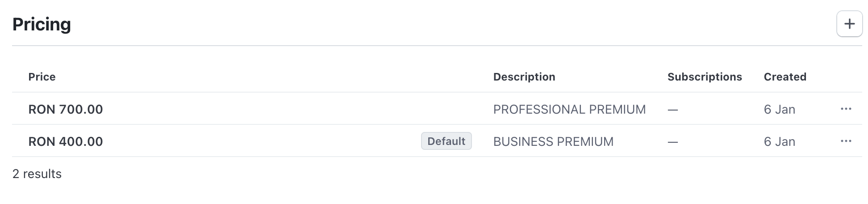
Task: Select the PROFESSIONAL PREMIUM description
Action: pos(569,109)
